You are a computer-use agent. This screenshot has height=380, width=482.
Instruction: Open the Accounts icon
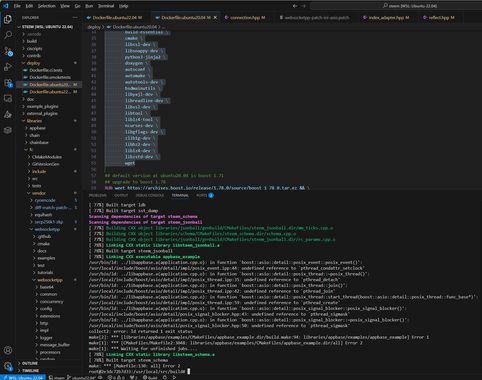(8, 350)
